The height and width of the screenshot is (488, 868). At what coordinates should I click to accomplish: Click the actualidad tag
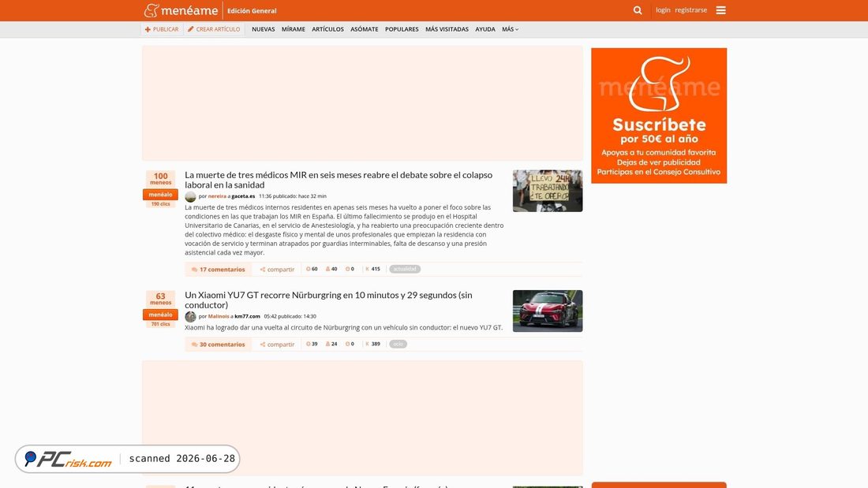coord(405,269)
